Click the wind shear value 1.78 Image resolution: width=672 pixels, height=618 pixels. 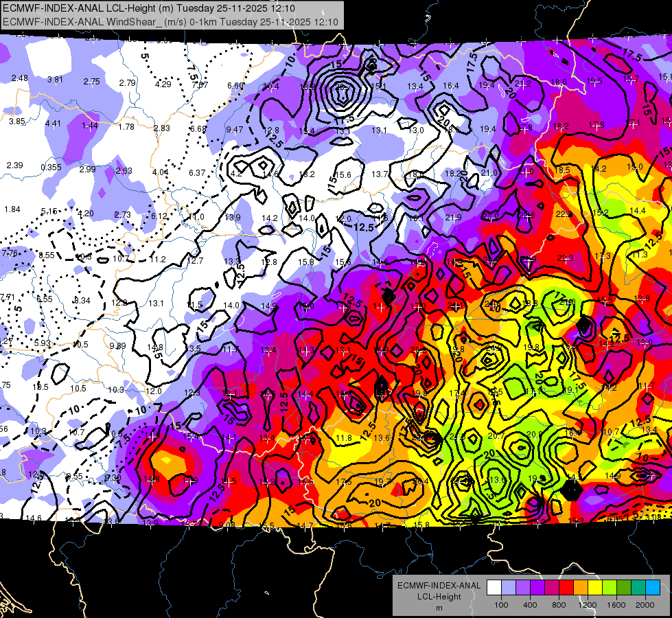tap(126, 127)
